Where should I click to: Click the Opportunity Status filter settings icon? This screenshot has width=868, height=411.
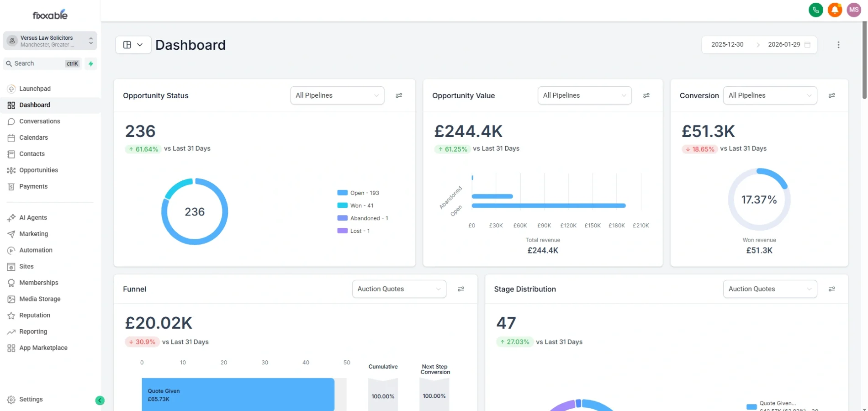[x=399, y=95]
